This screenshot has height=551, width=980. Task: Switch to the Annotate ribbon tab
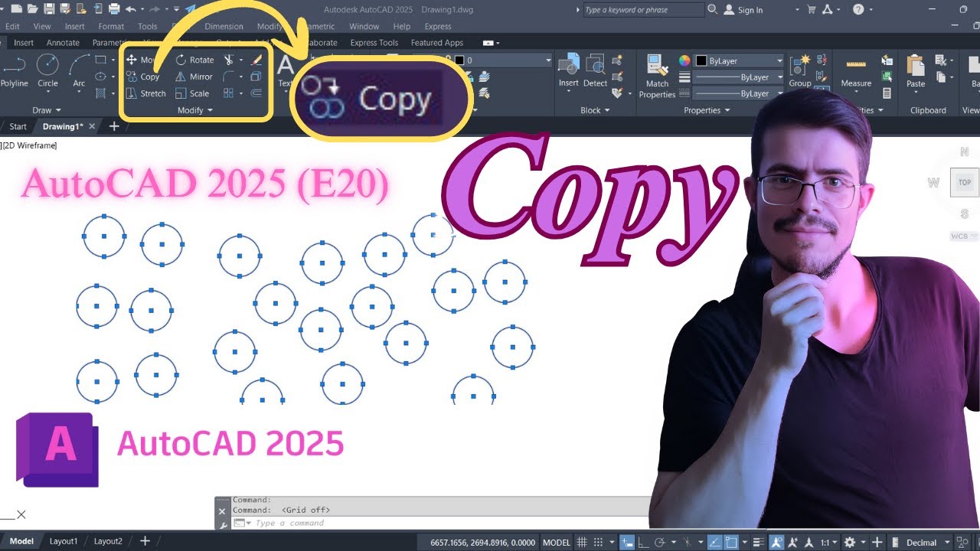(x=63, y=43)
